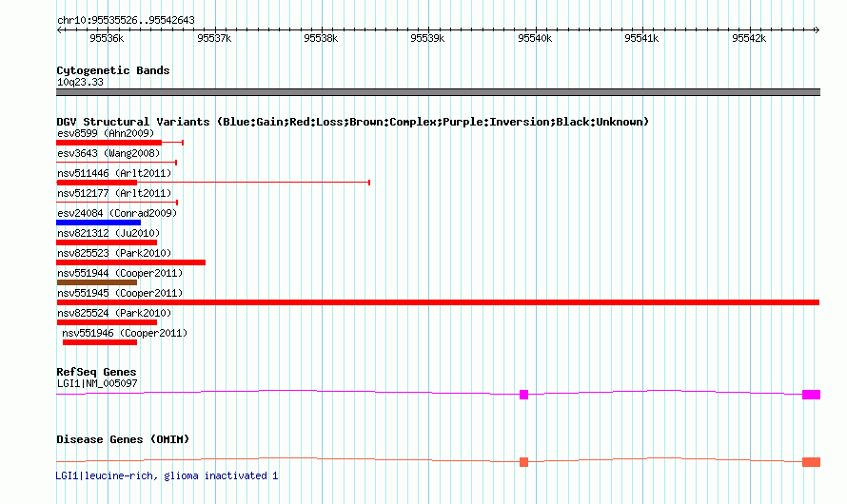Click the gray 10q23.33 cytogenetic band bar
This screenshot has width=847, height=504.
[438, 92]
